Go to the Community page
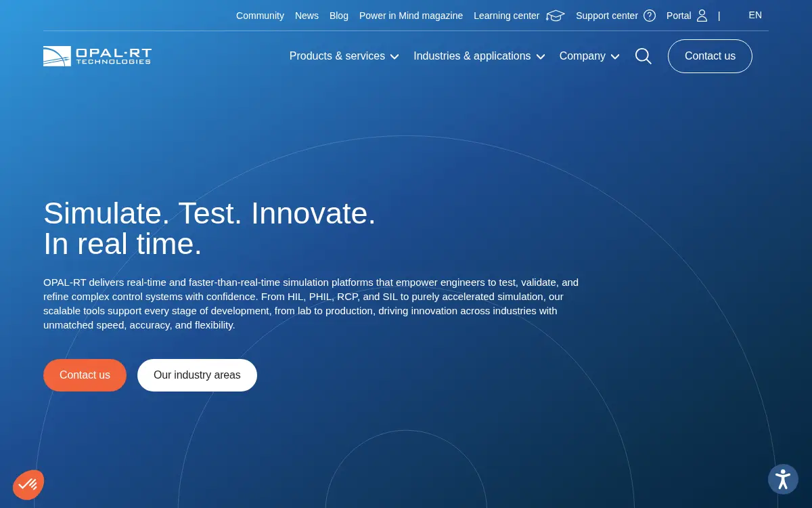This screenshot has height=508, width=812. (x=260, y=16)
